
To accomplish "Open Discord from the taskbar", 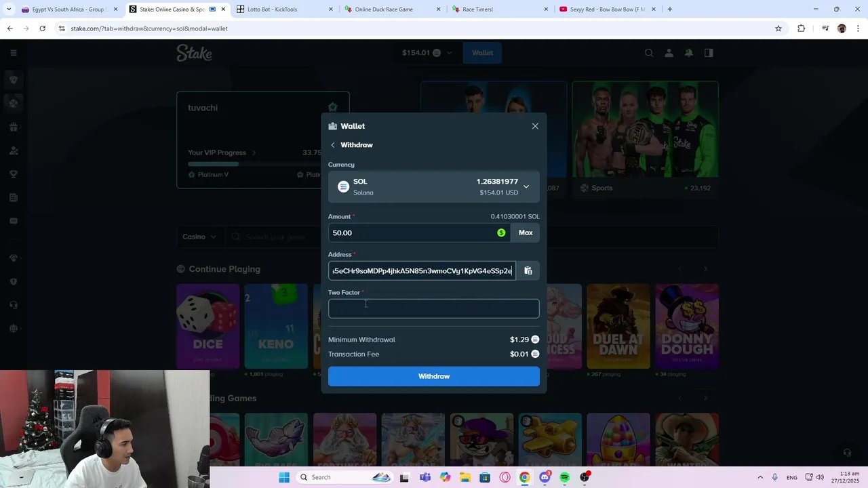I will (x=545, y=477).
